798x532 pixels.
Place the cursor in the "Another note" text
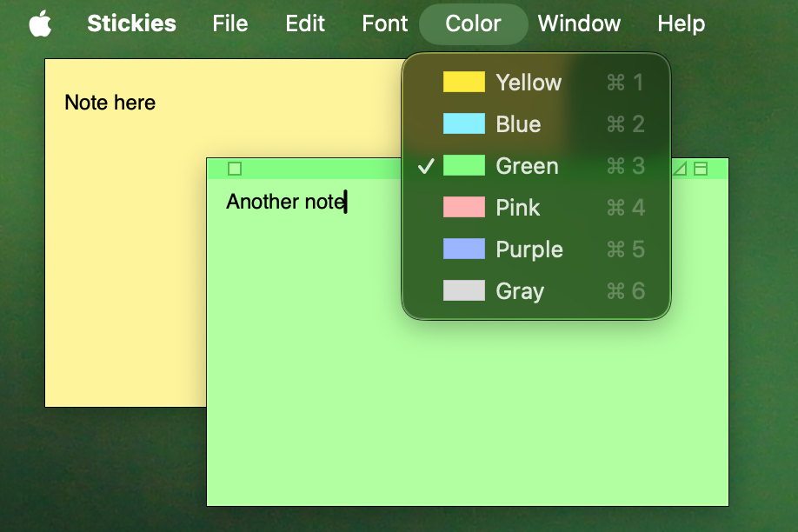click(285, 203)
